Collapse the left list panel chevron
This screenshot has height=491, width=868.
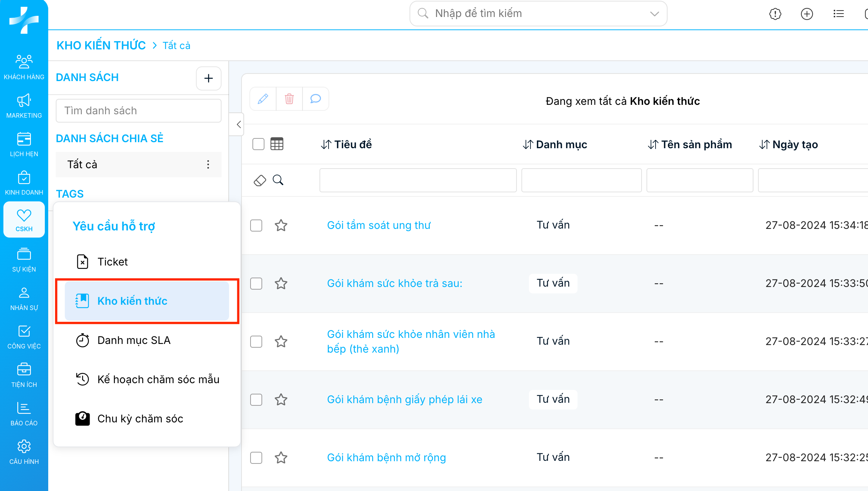tap(238, 124)
